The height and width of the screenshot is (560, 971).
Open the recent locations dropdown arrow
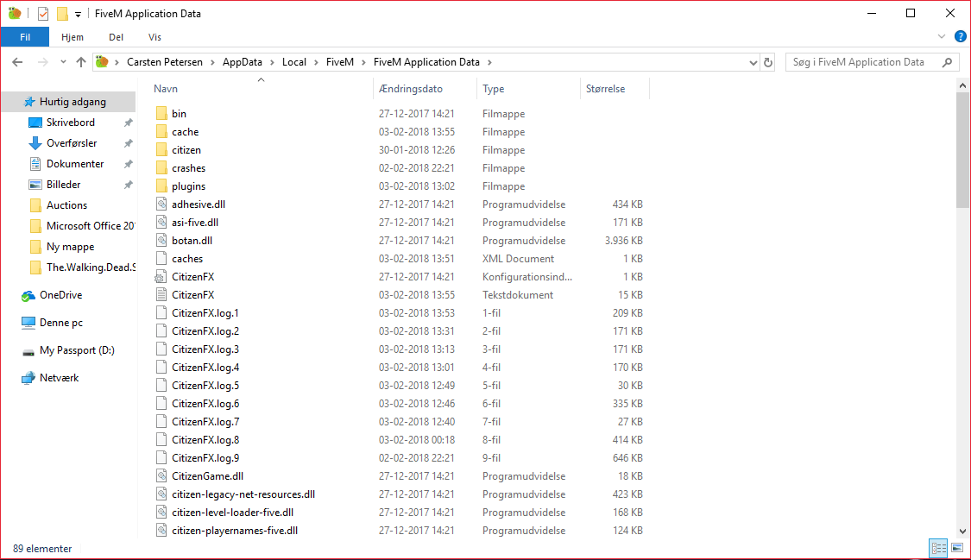point(63,62)
